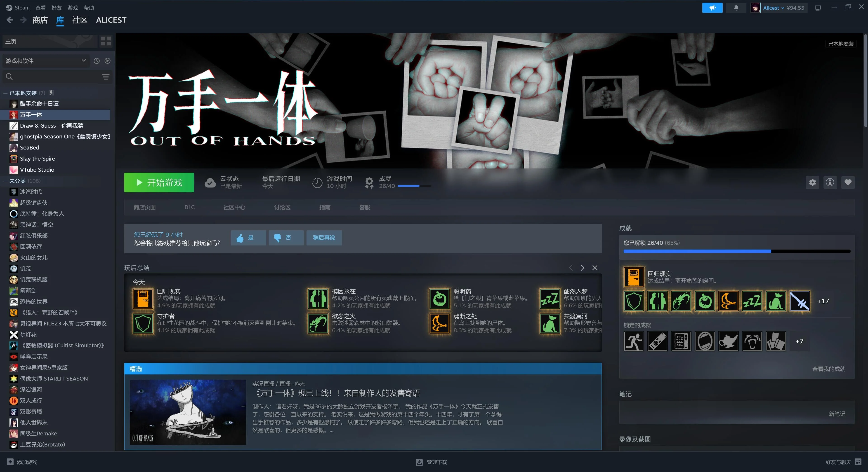The height and width of the screenshot is (472, 868).
Task: Select Slay the Spire in library
Action: coord(37,159)
